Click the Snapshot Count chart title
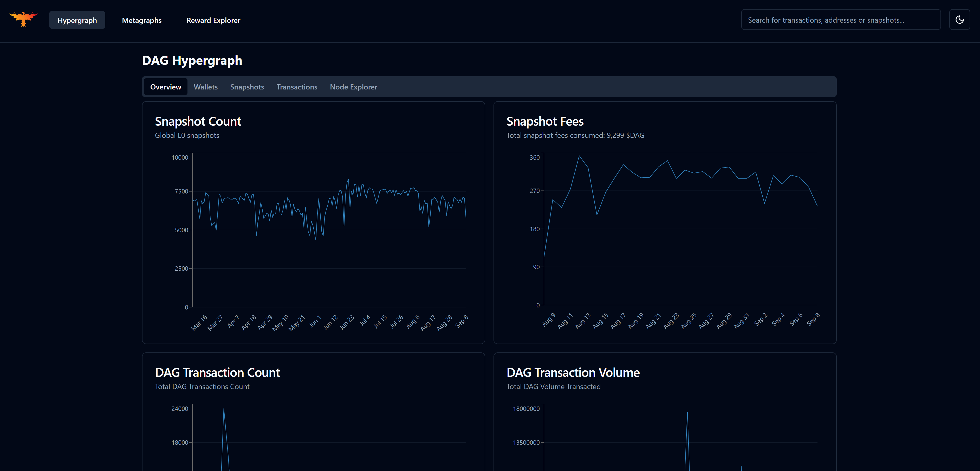This screenshot has width=980, height=471. (x=198, y=121)
